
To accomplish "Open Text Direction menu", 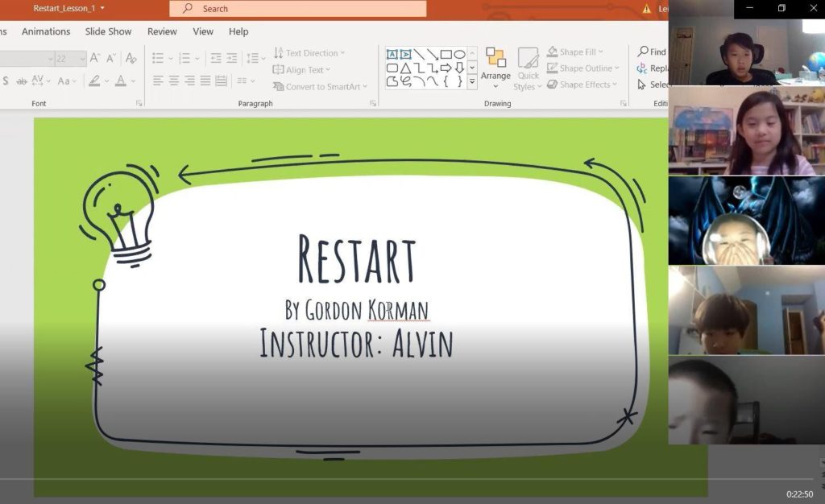I will coord(309,53).
